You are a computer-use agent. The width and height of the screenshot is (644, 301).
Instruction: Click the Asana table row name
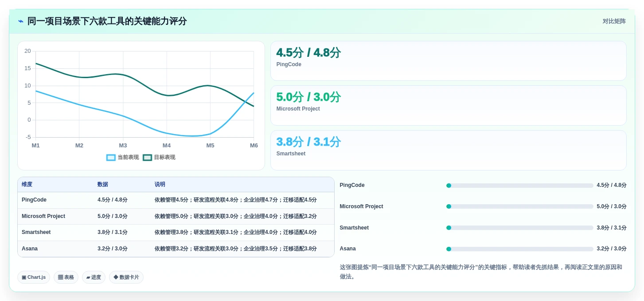pyautogui.click(x=30, y=249)
